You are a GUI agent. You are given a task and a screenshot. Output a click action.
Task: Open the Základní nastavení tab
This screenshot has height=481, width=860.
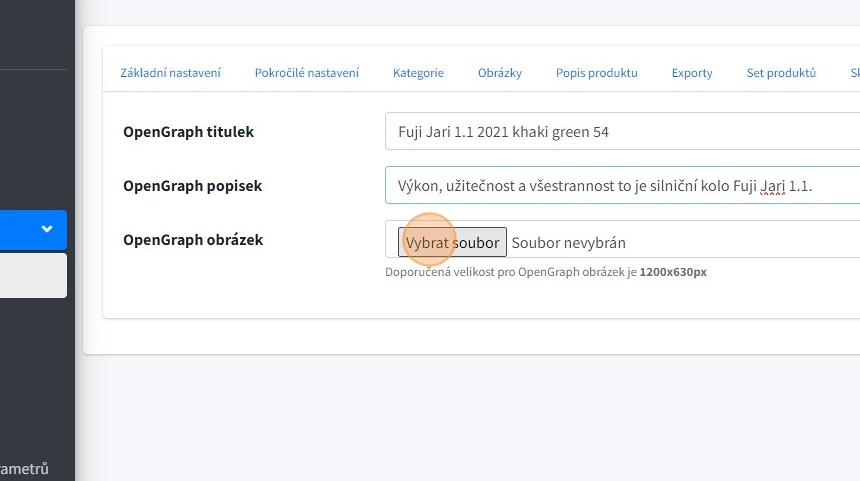pos(171,73)
